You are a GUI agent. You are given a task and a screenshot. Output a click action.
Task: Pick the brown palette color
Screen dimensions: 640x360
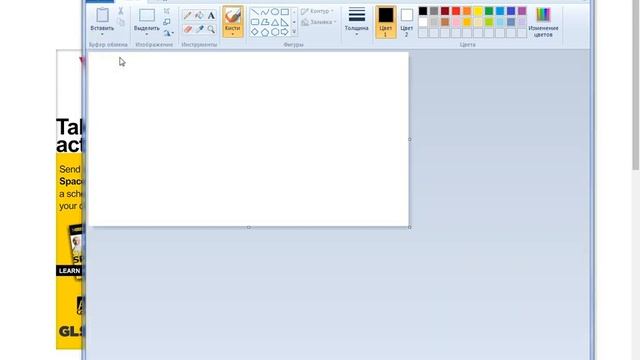point(445,22)
